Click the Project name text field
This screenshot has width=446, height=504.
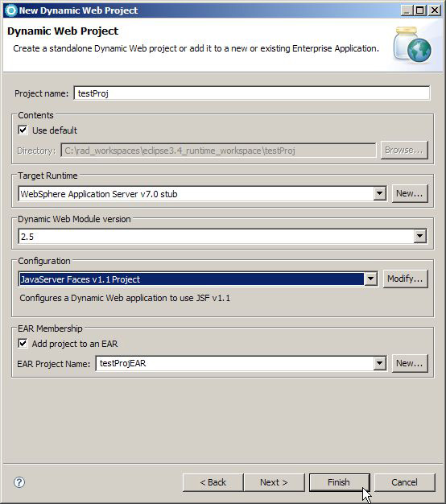tap(252, 93)
